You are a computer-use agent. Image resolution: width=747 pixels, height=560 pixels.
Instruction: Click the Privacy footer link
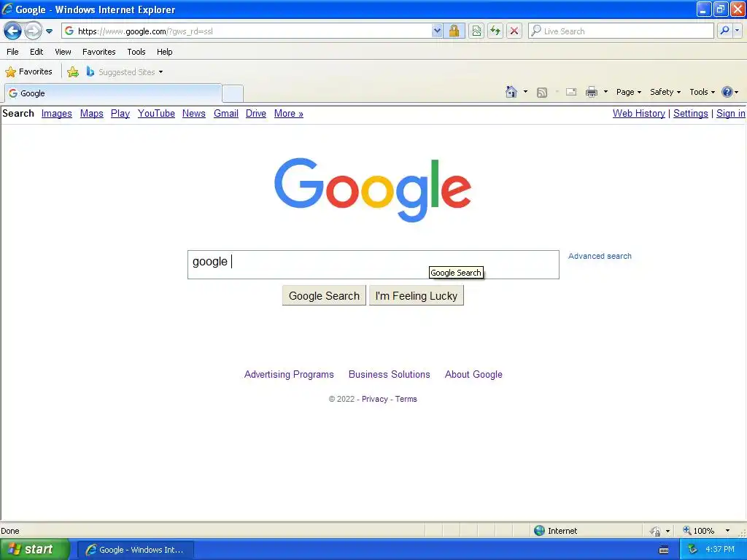[x=375, y=399]
